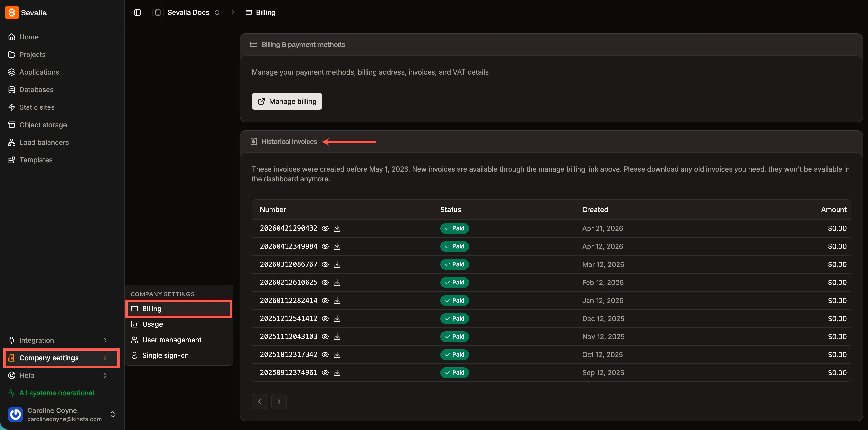The width and height of the screenshot is (868, 430).
Task: Download invoice 20260112282414
Action: click(337, 301)
